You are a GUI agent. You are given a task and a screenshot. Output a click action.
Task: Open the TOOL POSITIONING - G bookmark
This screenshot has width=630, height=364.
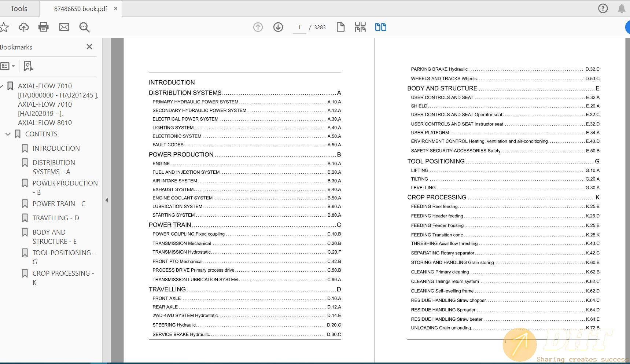pos(64,257)
